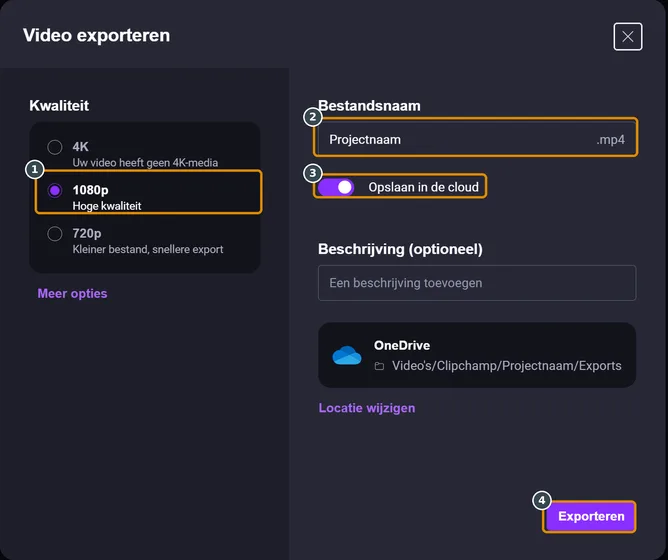The height and width of the screenshot is (560, 668).
Task: Select the 4K quality radio button
Action: coord(55,147)
